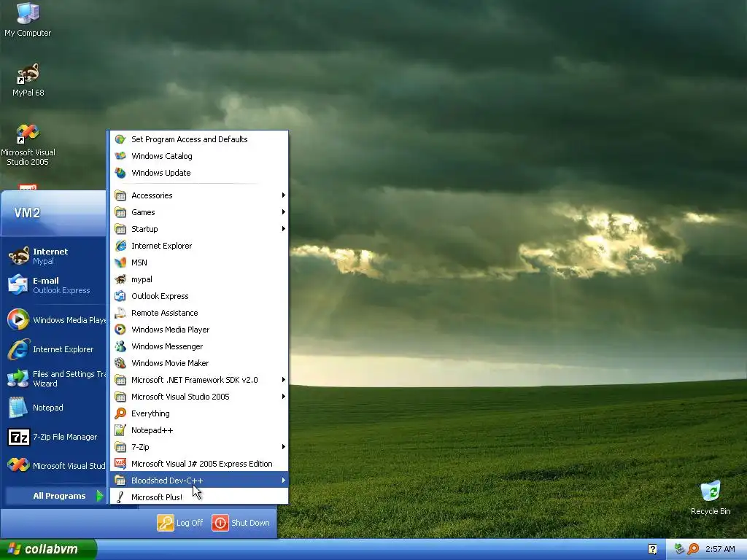The height and width of the screenshot is (560, 747).
Task: Open the Accessories folder entry
Action: point(199,195)
